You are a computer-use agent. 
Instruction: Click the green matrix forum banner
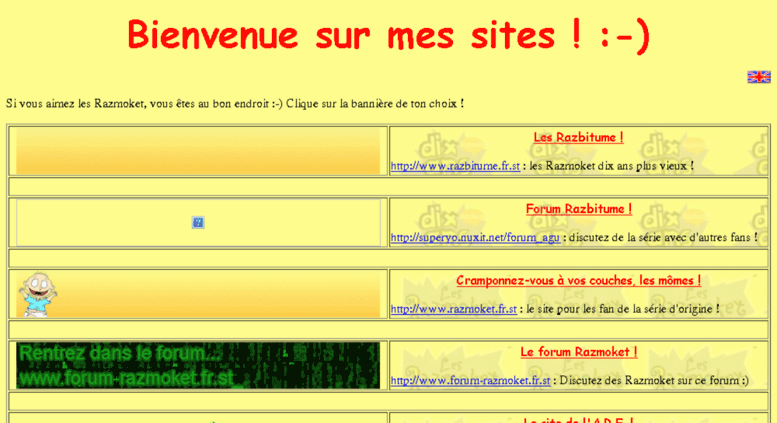tap(198, 366)
